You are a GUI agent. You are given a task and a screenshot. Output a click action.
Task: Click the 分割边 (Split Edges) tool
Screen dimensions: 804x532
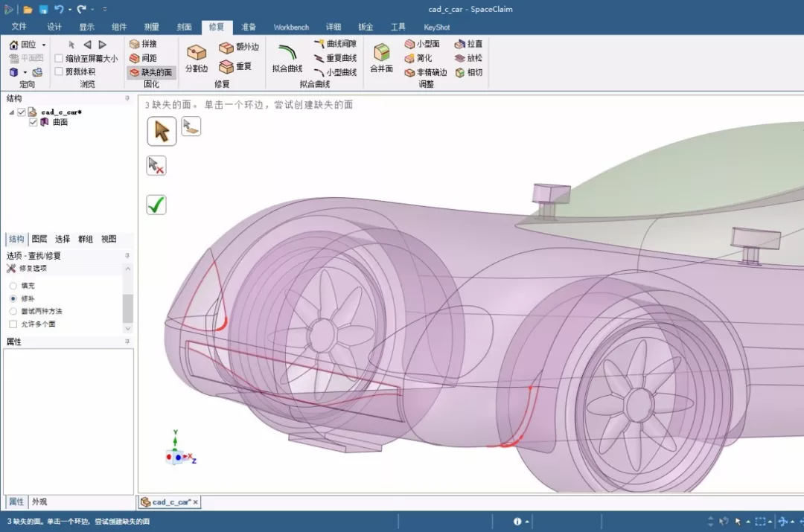click(197, 57)
